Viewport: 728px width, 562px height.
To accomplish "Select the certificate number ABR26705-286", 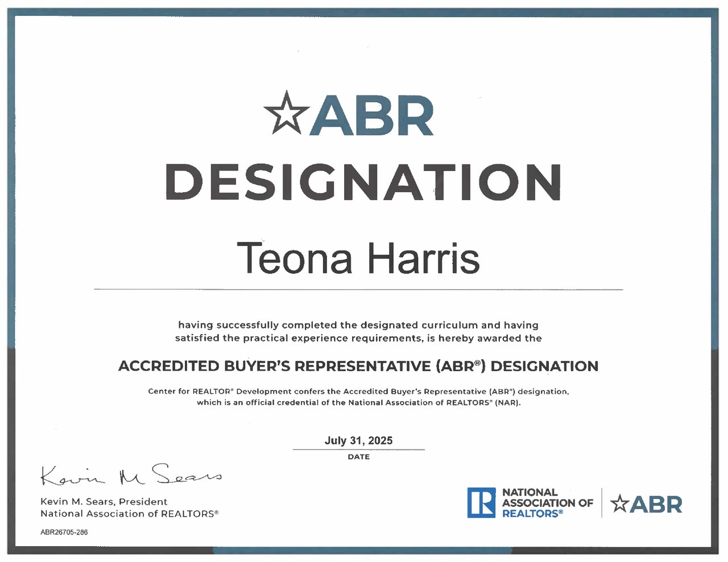I will click(x=64, y=532).
